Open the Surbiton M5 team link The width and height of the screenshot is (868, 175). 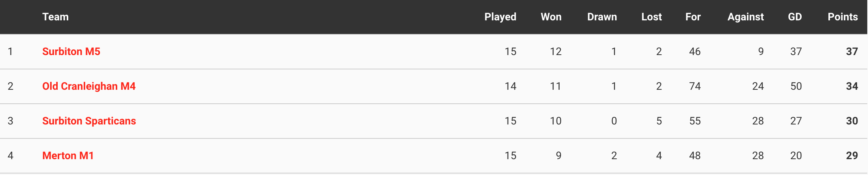point(71,52)
